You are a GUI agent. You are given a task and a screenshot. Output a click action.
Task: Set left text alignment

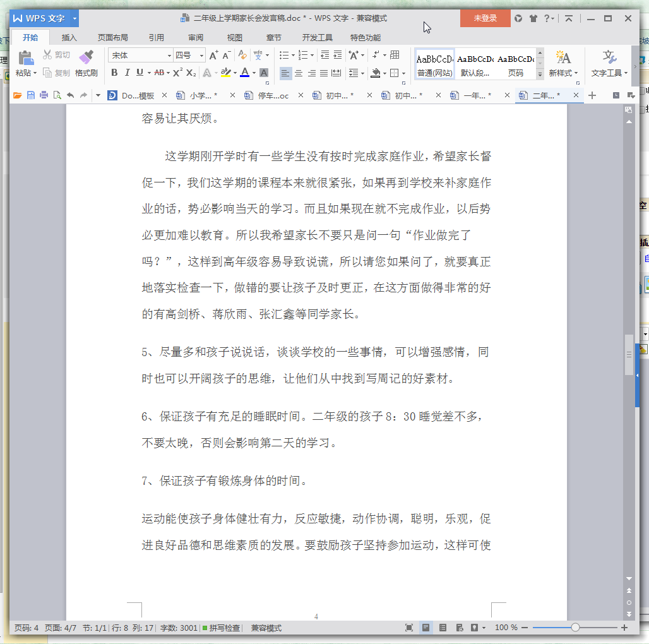tap(285, 73)
